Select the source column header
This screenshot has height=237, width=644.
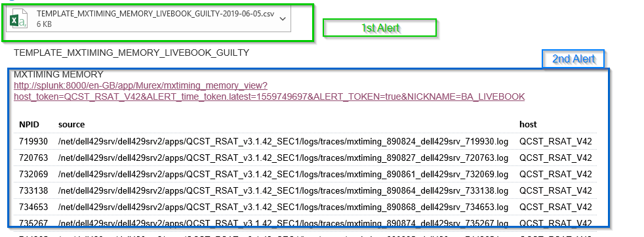[71, 124]
